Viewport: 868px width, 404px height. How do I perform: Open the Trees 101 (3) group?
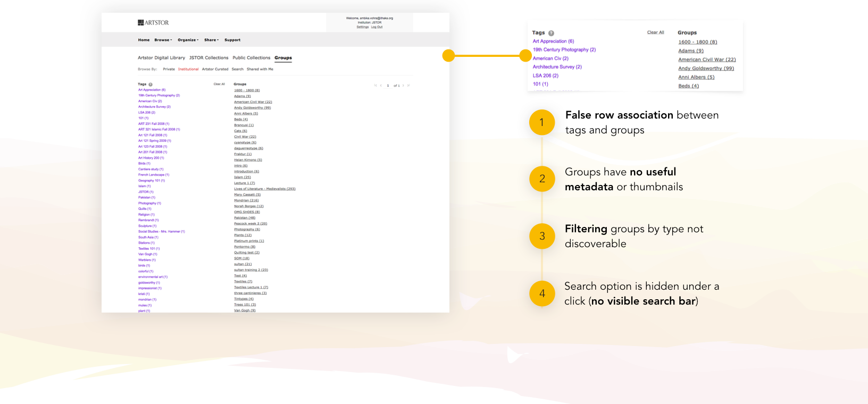245,305
